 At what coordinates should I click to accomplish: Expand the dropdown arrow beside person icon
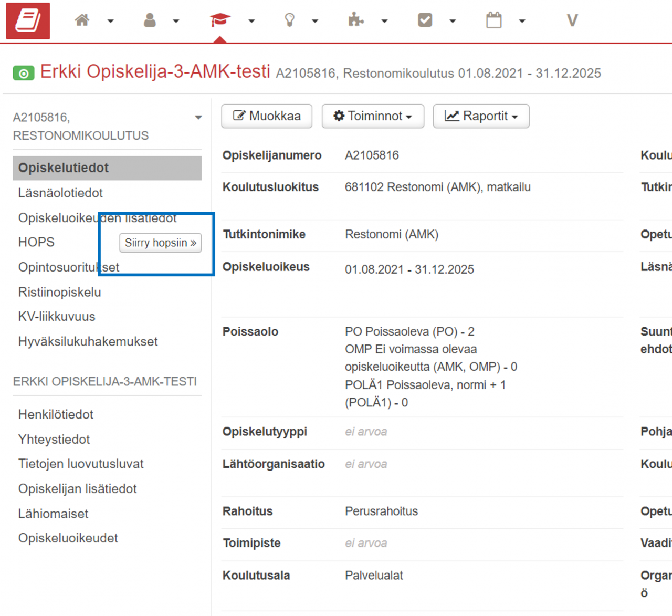click(x=176, y=22)
